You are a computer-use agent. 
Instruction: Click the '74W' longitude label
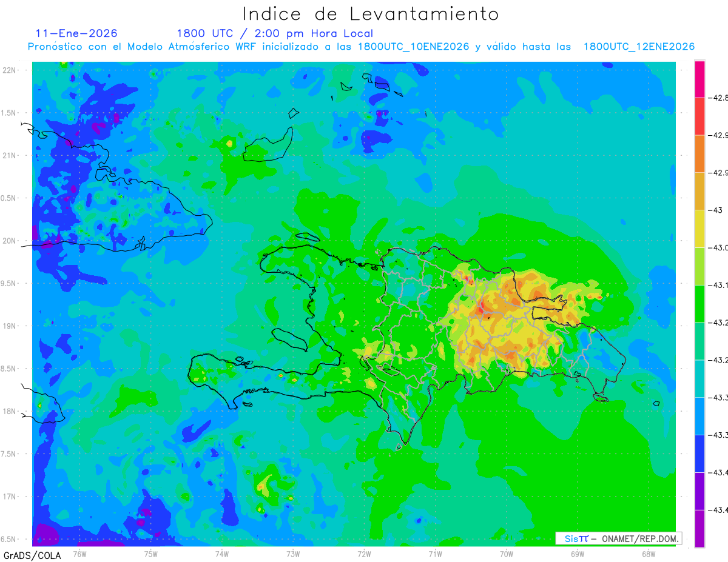click(222, 553)
